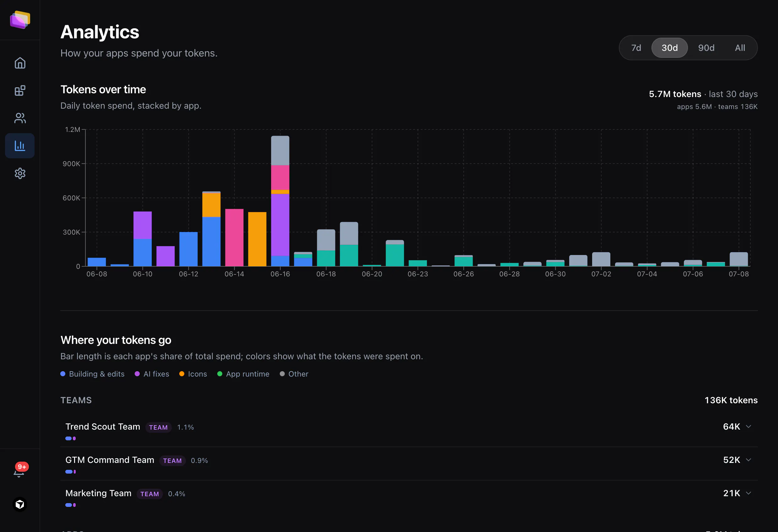Click the Analytics page title
Image resolution: width=778 pixels, height=532 pixels.
(100, 32)
